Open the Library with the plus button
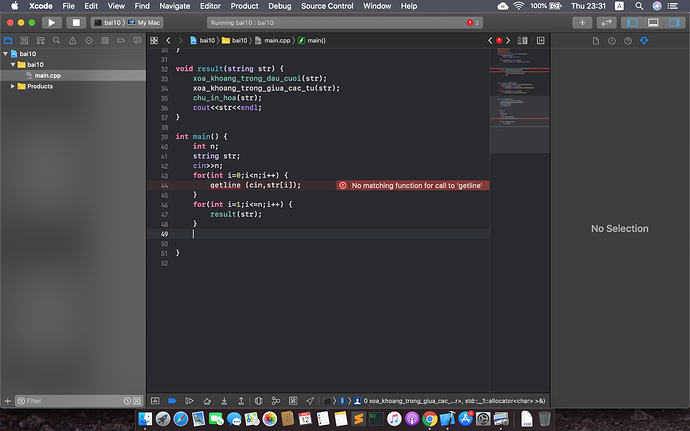Viewport: 690px width, 431px height. pos(582,22)
